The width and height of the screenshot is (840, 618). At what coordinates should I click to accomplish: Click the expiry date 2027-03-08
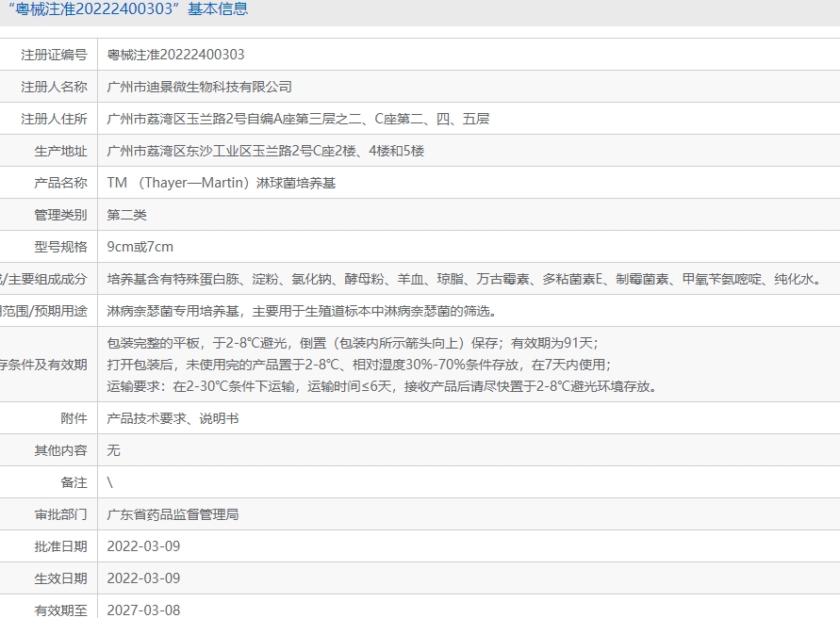point(143,610)
